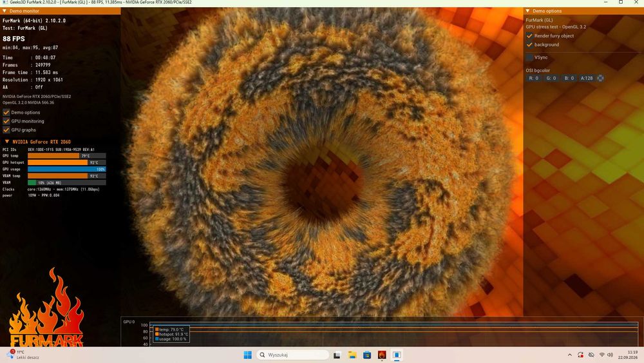Disable Render furry object checkbox
644x363 pixels.
point(529,35)
